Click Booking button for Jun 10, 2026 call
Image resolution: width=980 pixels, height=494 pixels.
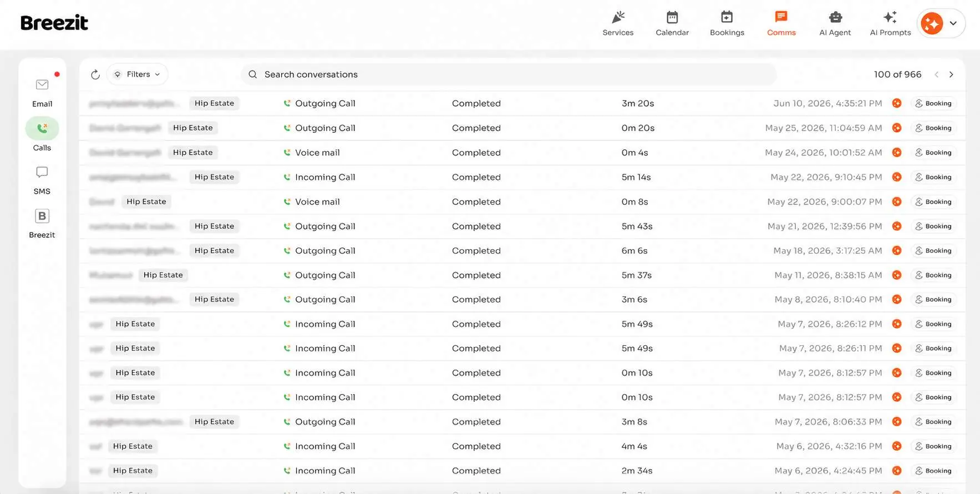pos(933,103)
